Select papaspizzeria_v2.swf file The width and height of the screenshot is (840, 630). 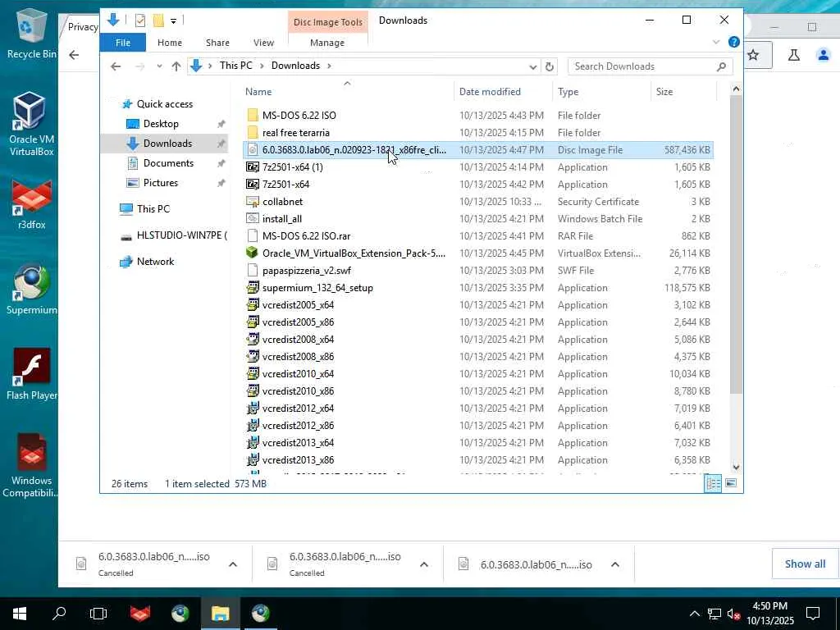tap(478, 271)
